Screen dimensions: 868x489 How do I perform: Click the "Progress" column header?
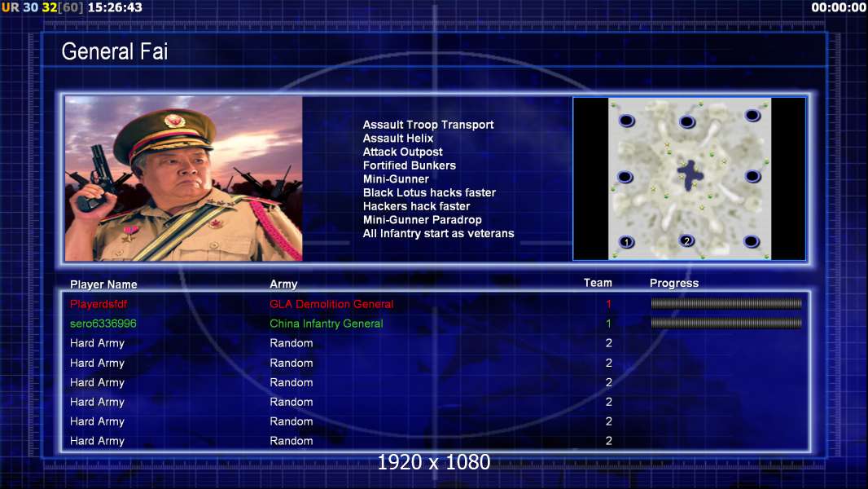click(x=673, y=284)
